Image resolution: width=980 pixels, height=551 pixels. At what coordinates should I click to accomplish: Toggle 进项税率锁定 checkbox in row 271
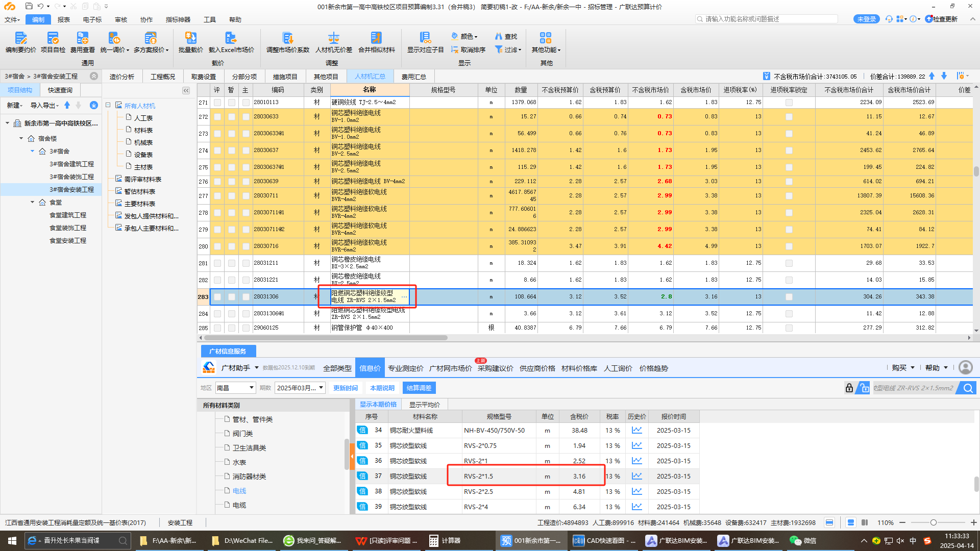tap(789, 102)
